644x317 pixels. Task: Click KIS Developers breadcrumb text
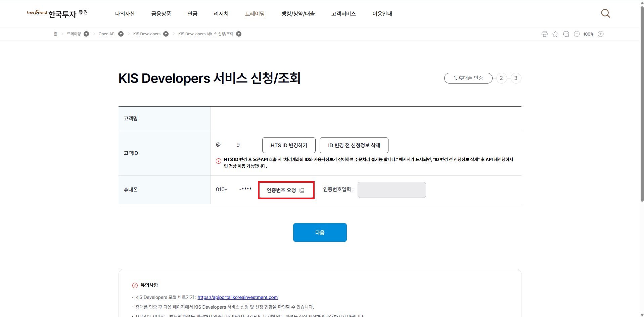pyautogui.click(x=147, y=34)
